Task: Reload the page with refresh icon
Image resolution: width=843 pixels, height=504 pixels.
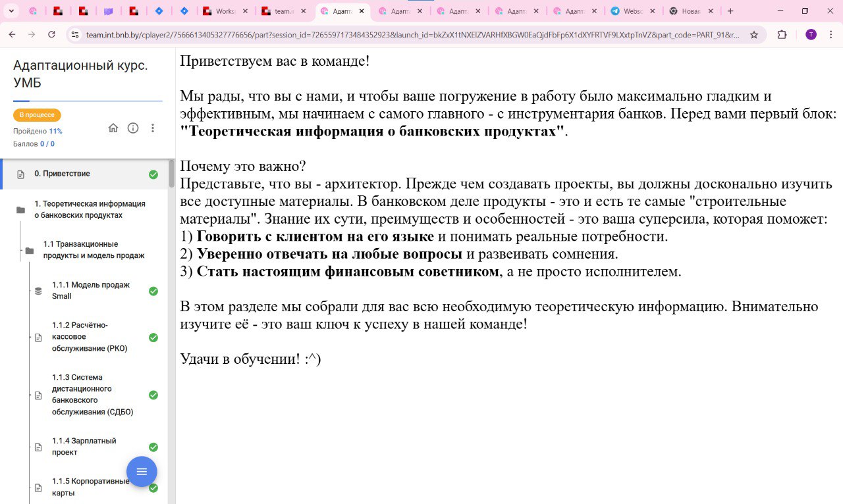Action: (51, 35)
